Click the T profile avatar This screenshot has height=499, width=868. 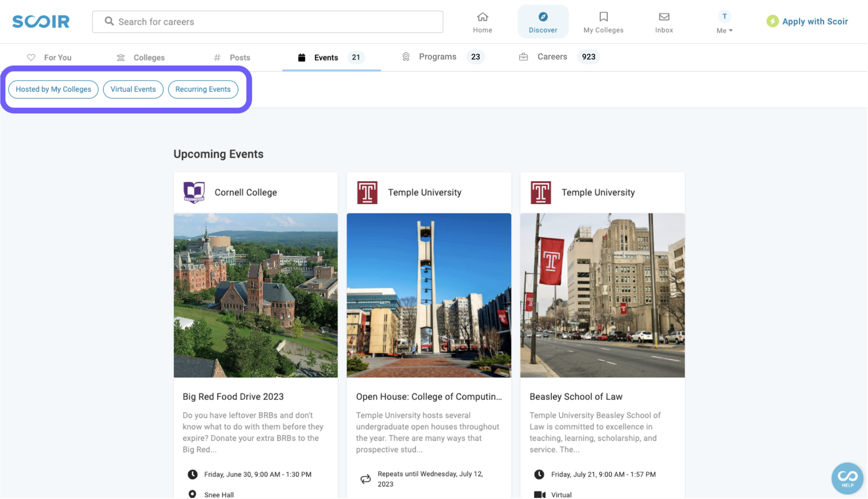pyautogui.click(x=724, y=17)
